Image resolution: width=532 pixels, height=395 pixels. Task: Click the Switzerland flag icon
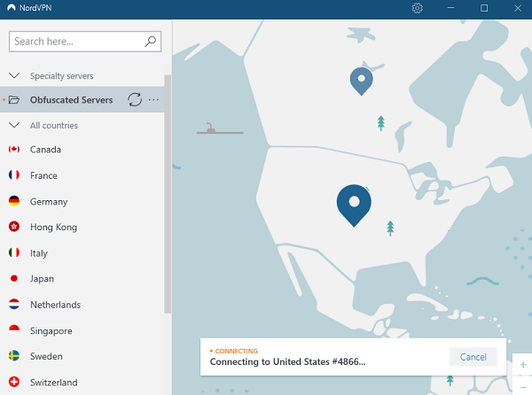(14, 382)
